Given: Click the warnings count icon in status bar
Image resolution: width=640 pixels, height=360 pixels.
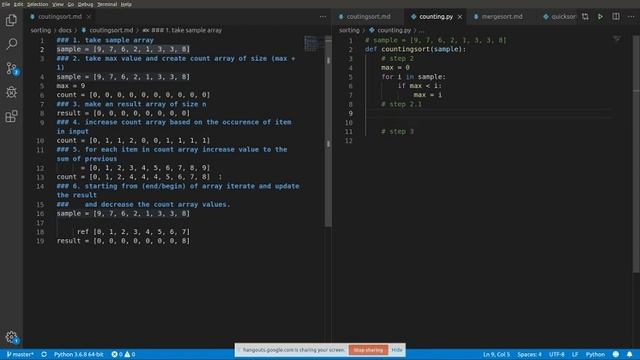Looking at the screenshot, I should [130, 354].
